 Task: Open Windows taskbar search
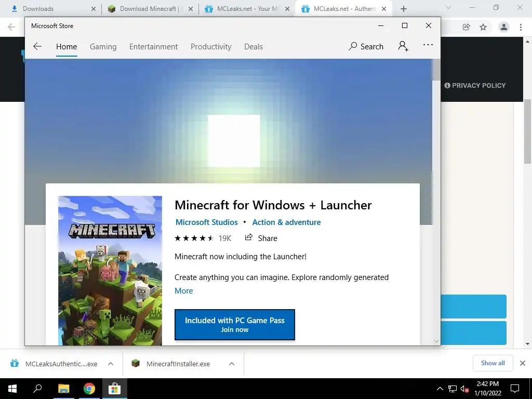[37, 389]
